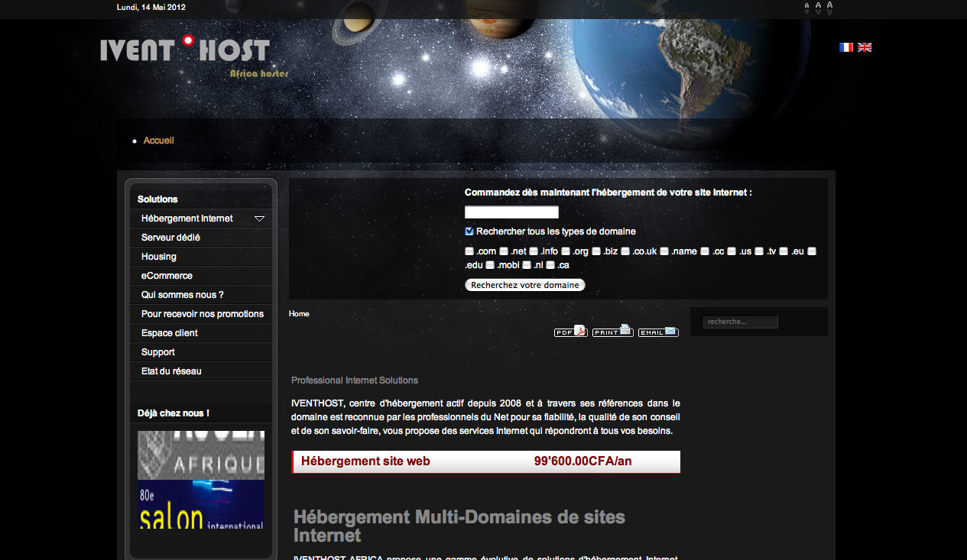
Task: Open Serveur dédié in Solutions menu
Action: pyautogui.click(x=170, y=238)
